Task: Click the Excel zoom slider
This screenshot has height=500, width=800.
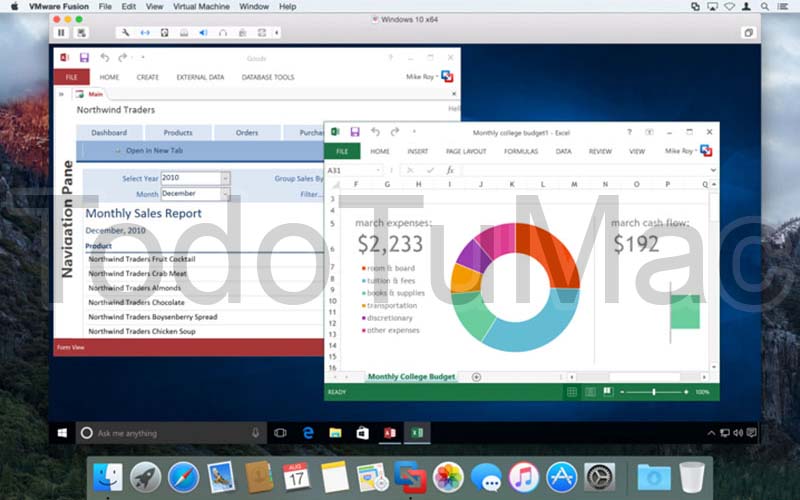Action: pos(654,392)
